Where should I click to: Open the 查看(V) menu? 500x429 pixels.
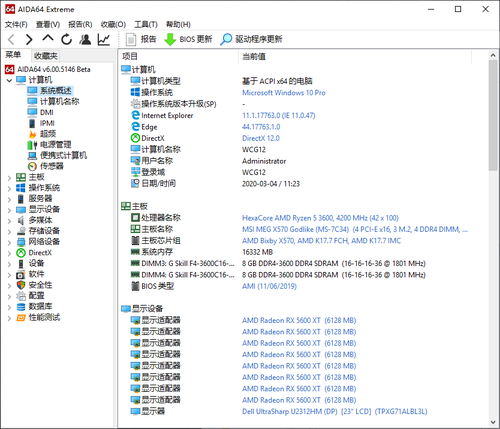tap(48, 24)
